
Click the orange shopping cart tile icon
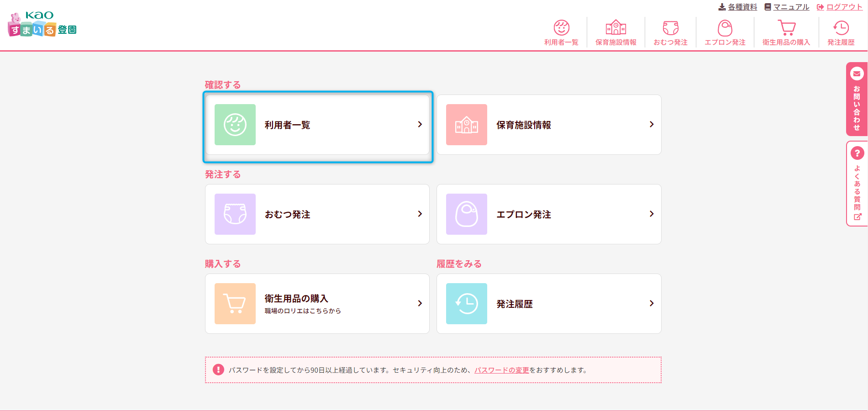point(235,304)
